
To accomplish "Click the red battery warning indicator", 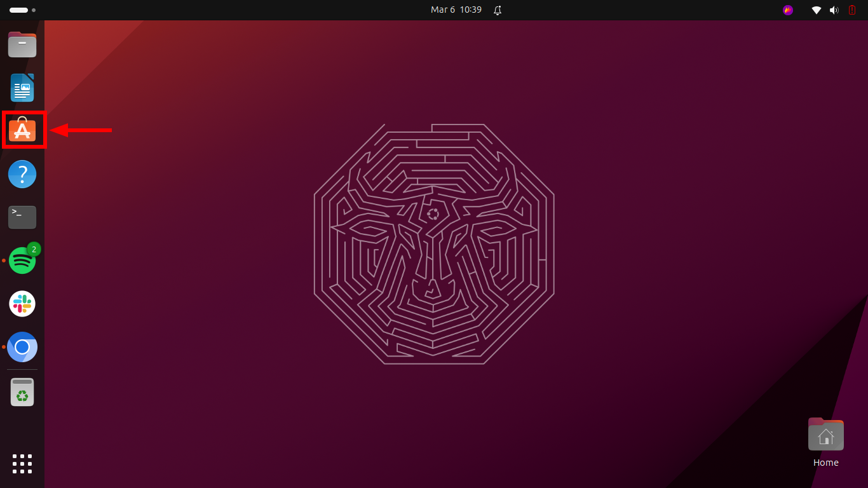I will coord(852,10).
